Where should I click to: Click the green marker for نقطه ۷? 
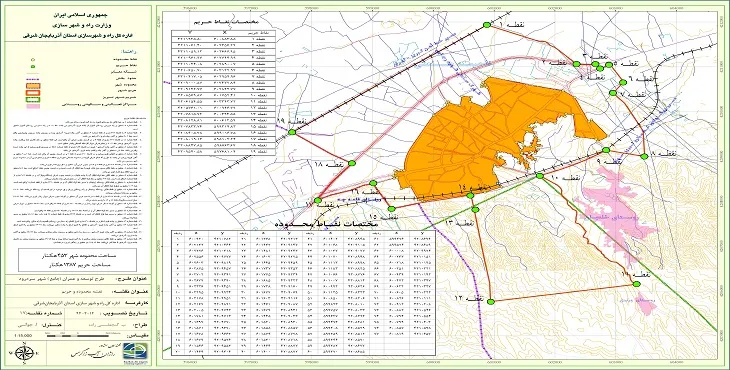[613, 93]
